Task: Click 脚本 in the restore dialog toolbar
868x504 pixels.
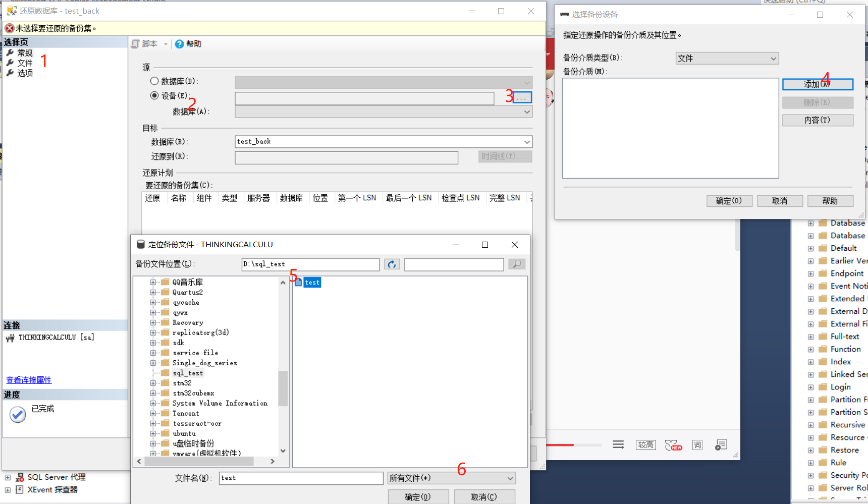Action: [x=149, y=44]
